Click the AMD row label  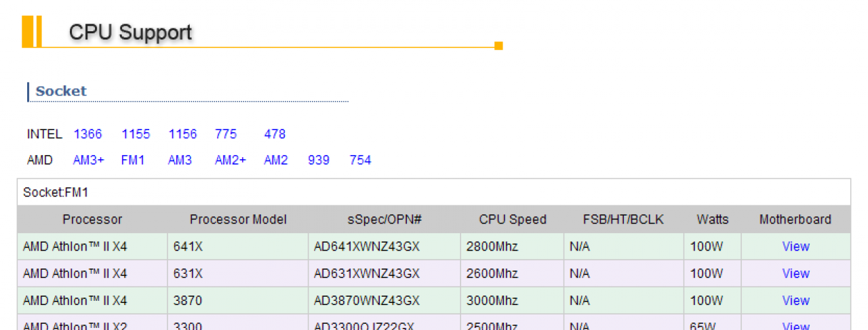pyautogui.click(x=39, y=161)
